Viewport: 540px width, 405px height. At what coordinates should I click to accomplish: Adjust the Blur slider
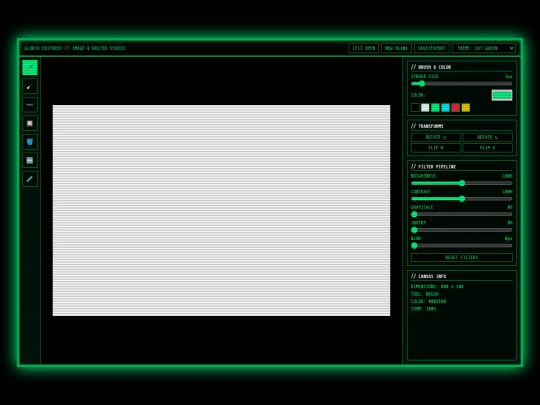click(461, 246)
